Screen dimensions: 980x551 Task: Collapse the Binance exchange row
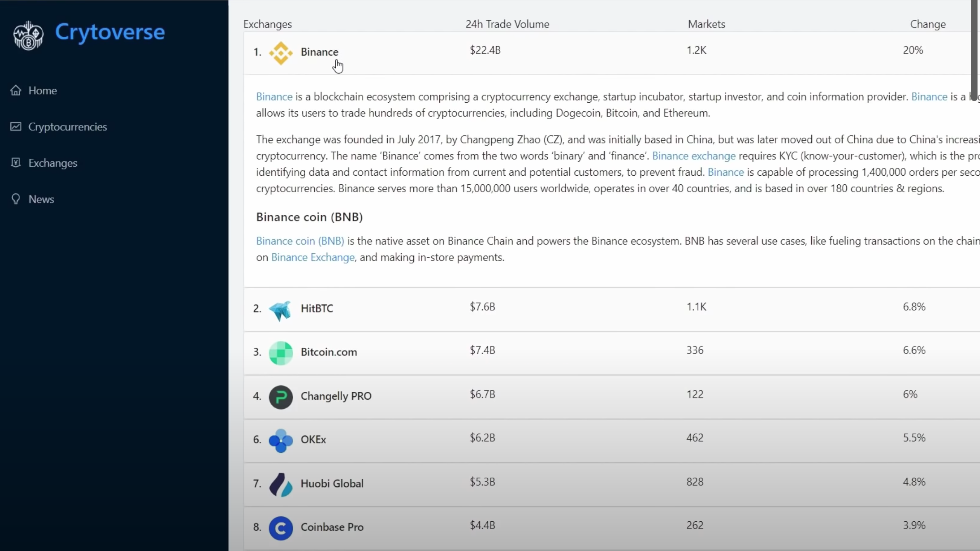coord(612,53)
